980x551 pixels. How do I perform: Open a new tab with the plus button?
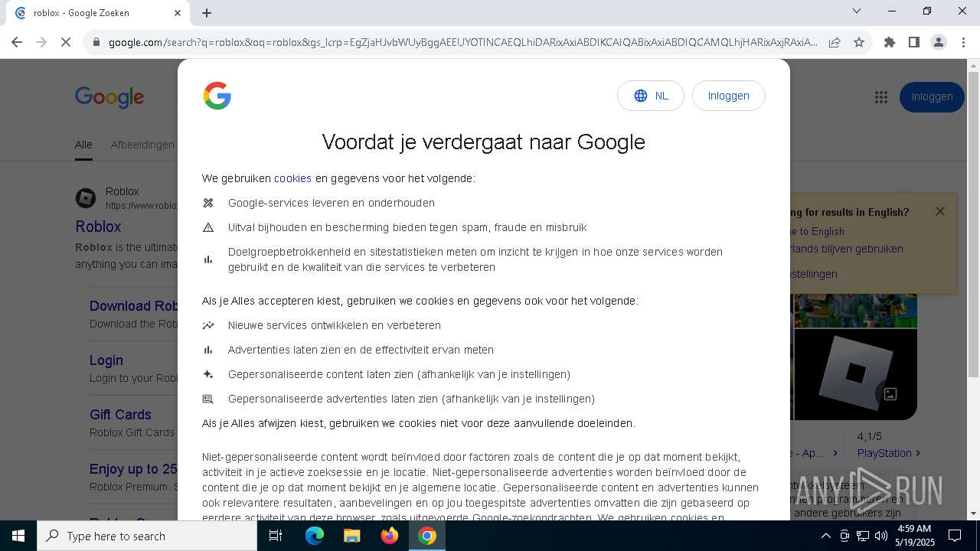click(207, 13)
